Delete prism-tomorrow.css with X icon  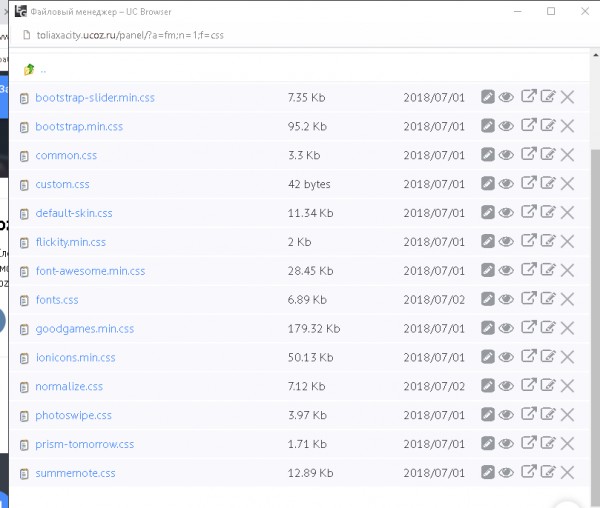[x=567, y=444]
